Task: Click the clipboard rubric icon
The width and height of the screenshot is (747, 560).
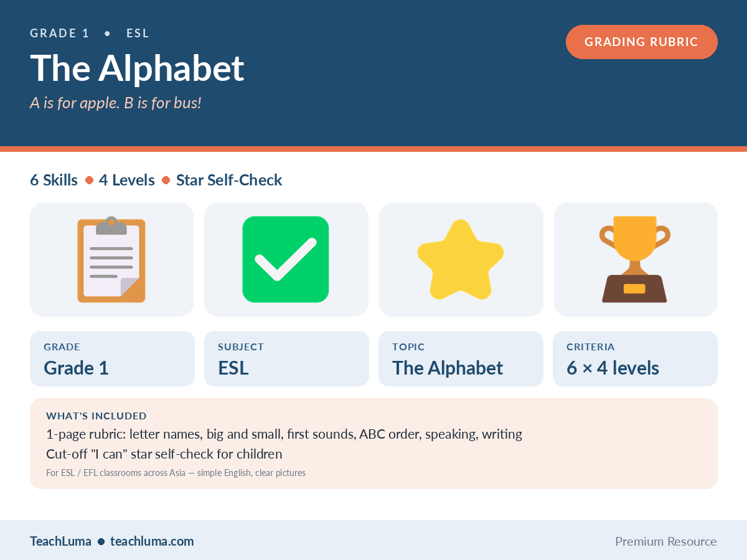Action: 111,259
